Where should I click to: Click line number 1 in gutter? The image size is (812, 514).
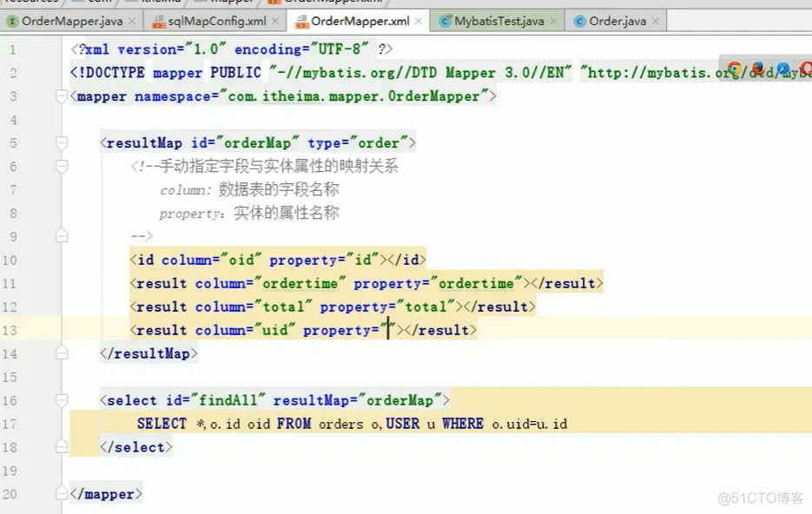click(x=13, y=49)
